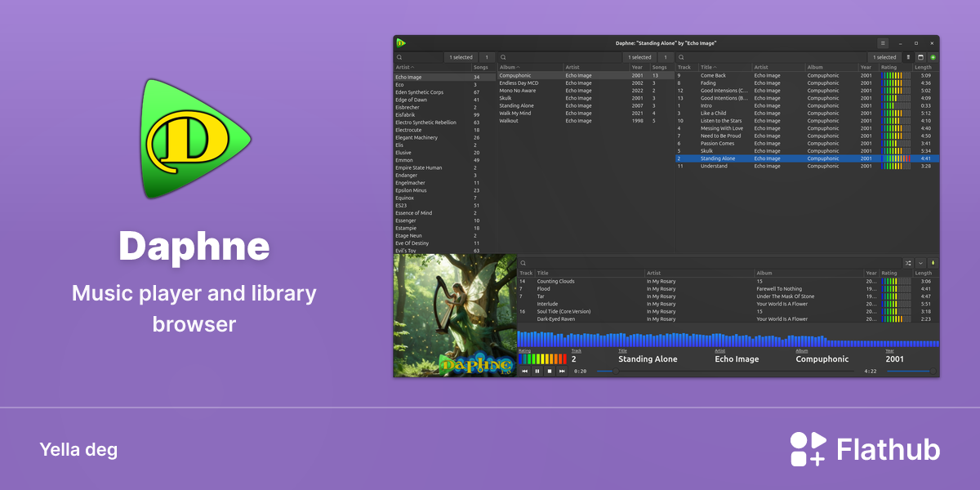Click the search icon in the playlist pane

pyautogui.click(x=523, y=263)
